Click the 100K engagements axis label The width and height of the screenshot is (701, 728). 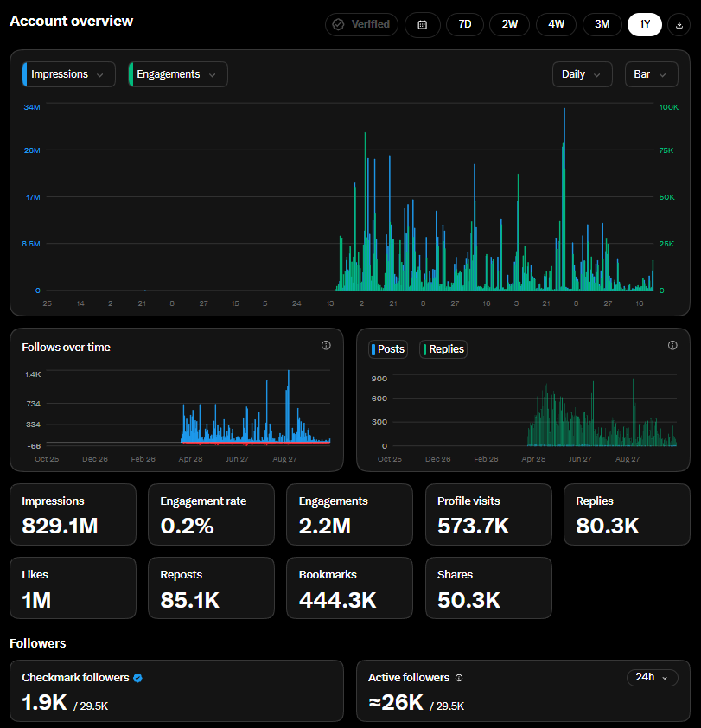669,107
